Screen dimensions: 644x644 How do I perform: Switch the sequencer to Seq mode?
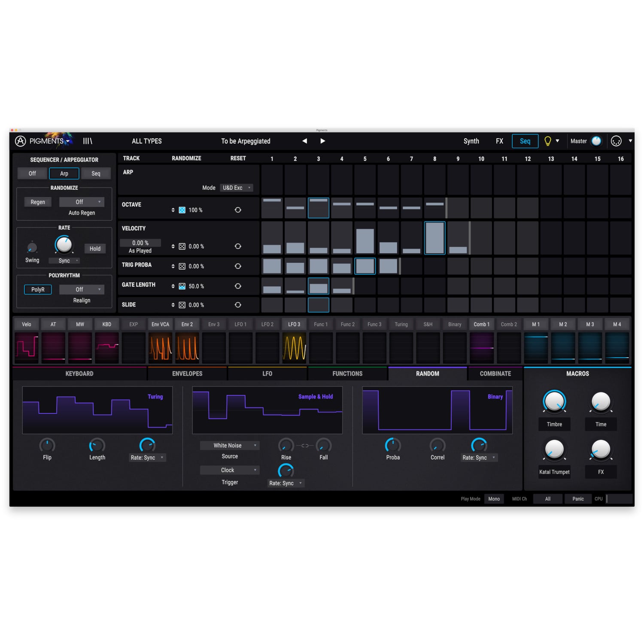pos(96,173)
